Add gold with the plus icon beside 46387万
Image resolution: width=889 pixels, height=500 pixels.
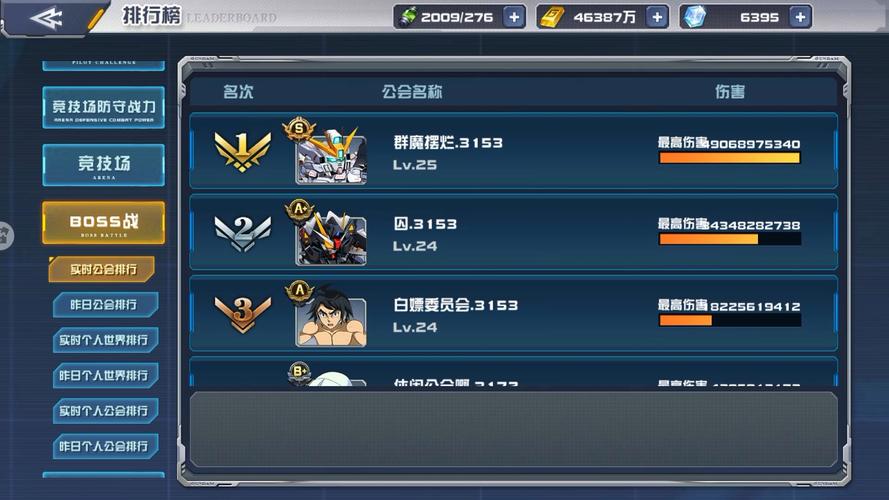click(657, 18)
